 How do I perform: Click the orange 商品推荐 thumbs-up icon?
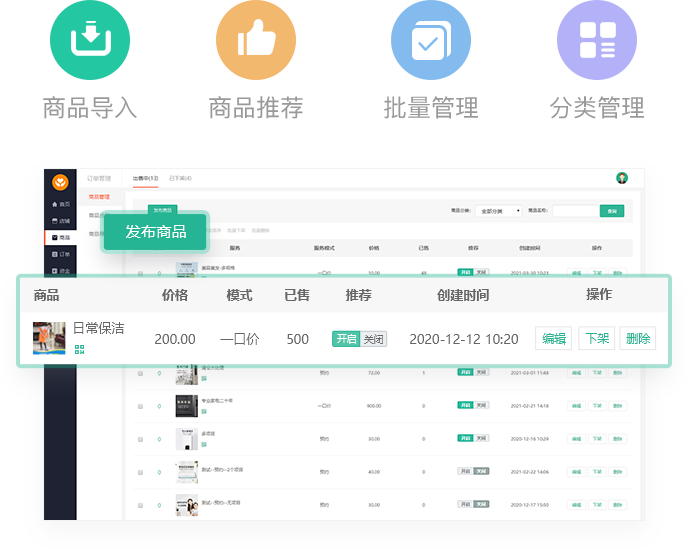click(x=256, y=40)
